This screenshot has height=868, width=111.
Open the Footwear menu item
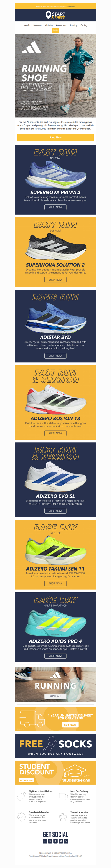coord(37,25)
